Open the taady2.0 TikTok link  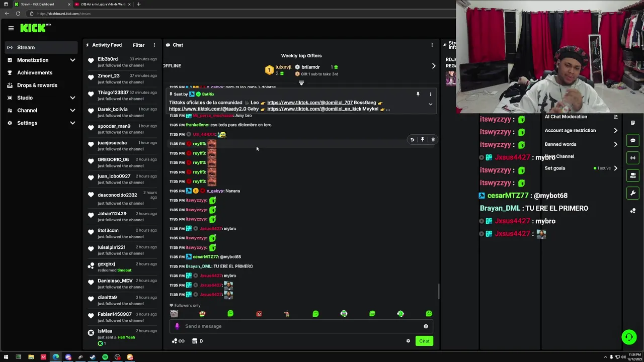click(207, 109)
